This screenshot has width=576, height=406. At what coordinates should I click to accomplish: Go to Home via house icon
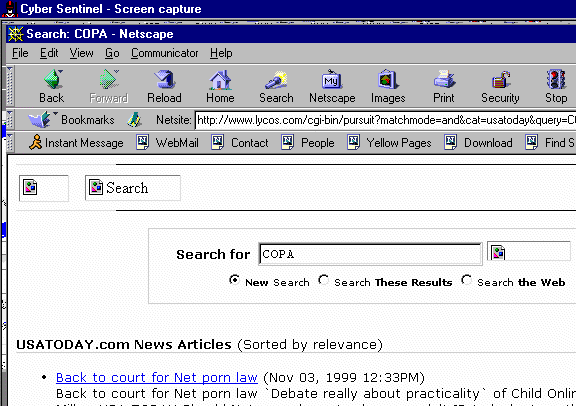click(220, 80)
